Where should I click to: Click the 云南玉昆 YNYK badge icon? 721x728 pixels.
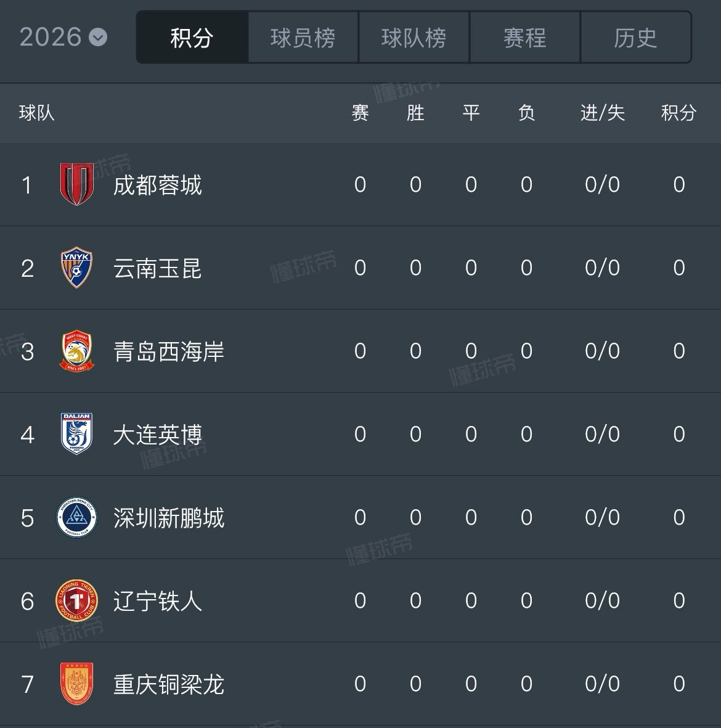pyautogui.click(x=76, y=268)
